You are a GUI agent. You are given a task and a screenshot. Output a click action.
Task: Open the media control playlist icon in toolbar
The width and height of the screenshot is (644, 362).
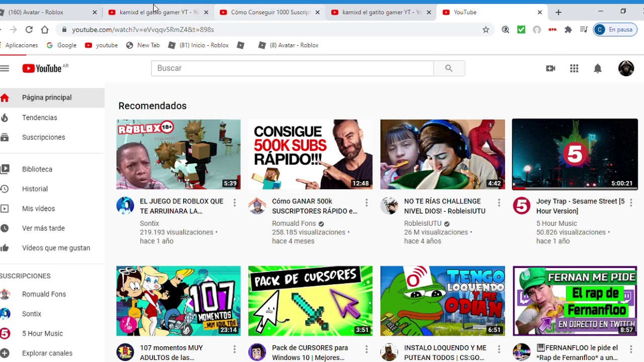[x=584, y=30]
